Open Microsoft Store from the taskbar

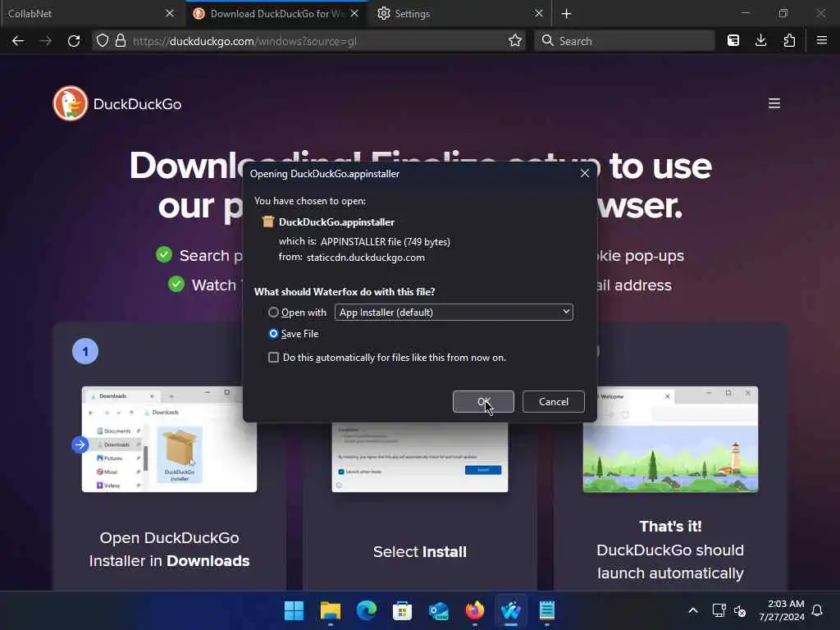pyautogui.click(x=402, y=610)
